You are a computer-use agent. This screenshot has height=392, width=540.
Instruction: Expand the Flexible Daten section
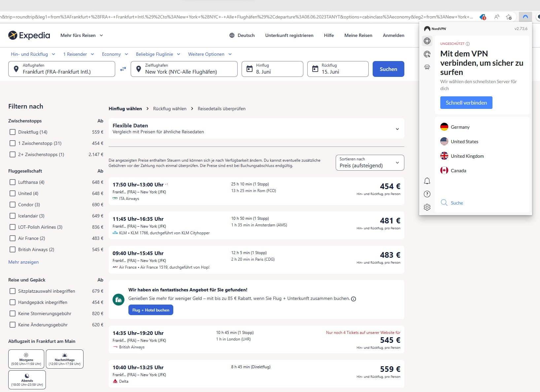pos(256,128)
